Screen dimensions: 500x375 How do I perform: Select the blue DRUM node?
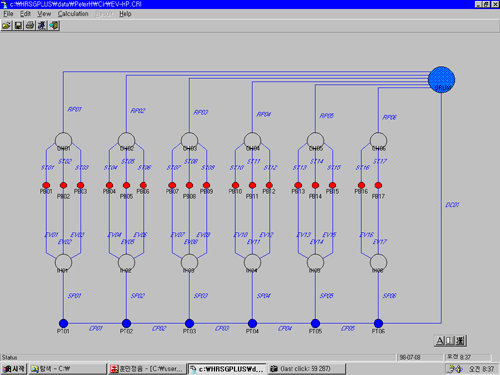point(441,80)
